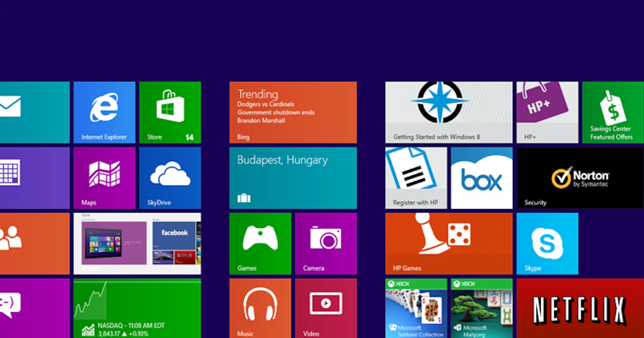Open the NASDAQ finance tile

coord(137,308)
